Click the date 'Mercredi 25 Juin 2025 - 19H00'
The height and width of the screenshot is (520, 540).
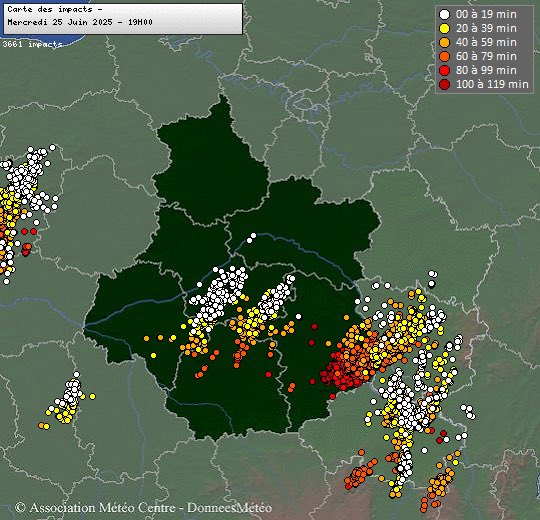point(80,22)
